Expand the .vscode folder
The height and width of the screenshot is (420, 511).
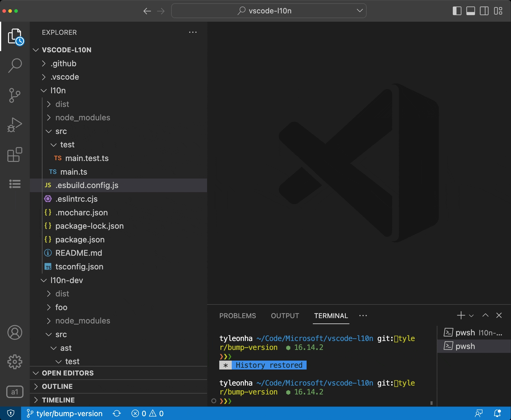[x=44, y=77]
